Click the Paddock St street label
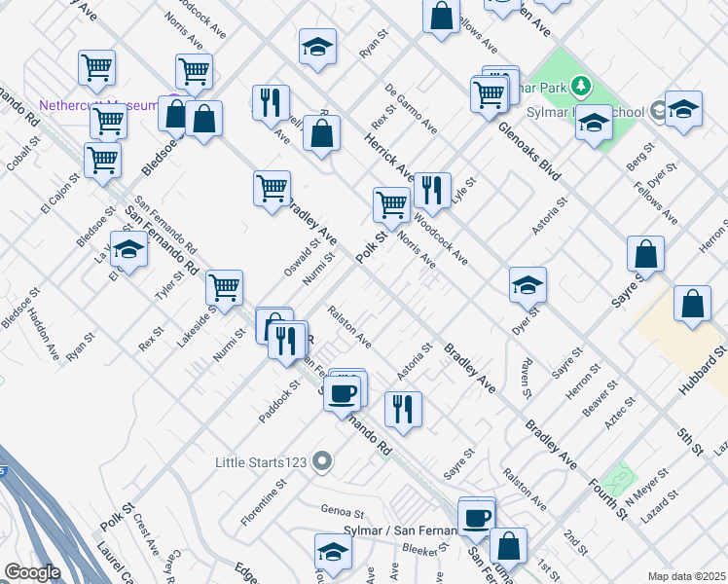 pos(279,402)
